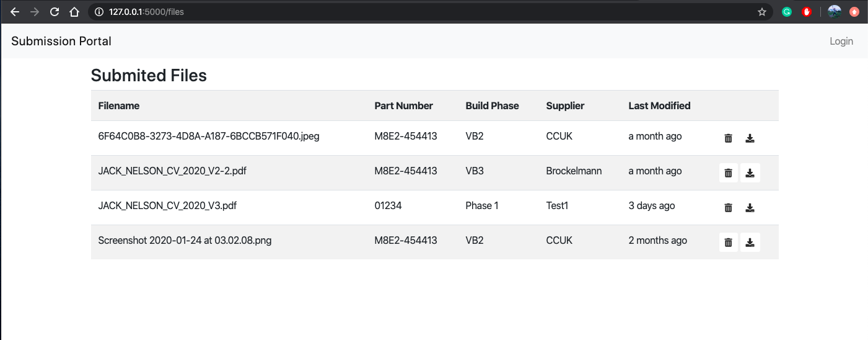Viewport: 868px width, 340px height.
Task: Delete JACK_NELSON_CV_2020_V3.pdf
Action: pyautogui.click(x=729, y=208)
